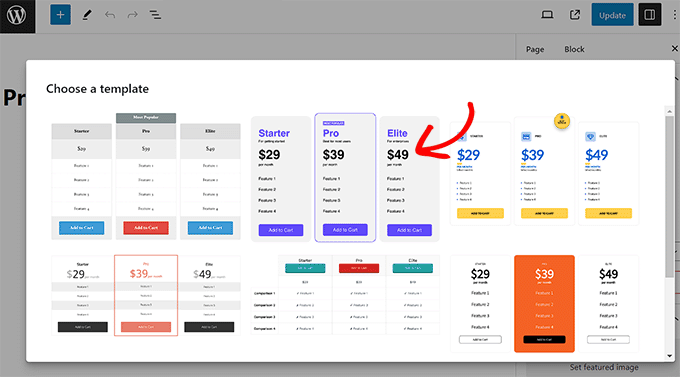Choose the orange highlighted $39 template
680x377 pixels.
coord(544,304)
